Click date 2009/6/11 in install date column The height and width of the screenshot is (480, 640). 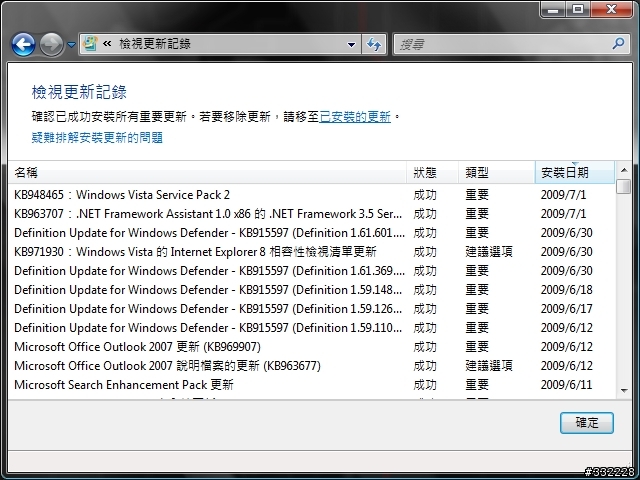coord(566,384)
